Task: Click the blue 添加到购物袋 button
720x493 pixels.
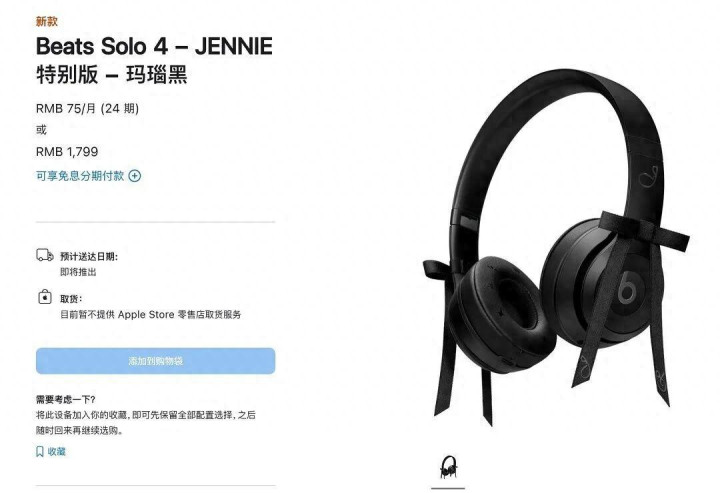Action: (156, 361)
